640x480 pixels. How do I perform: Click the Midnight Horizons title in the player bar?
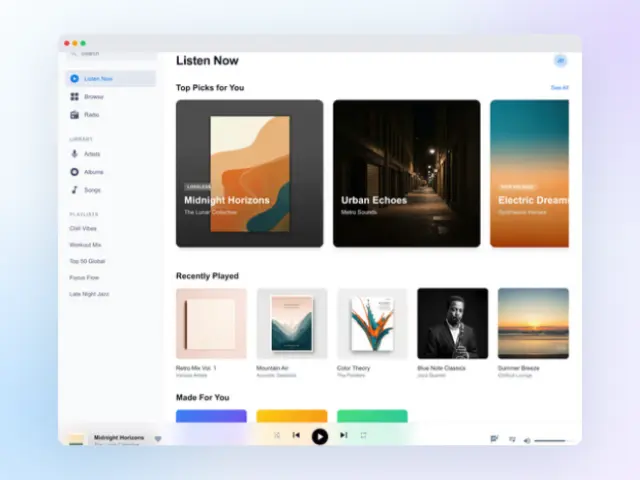point(119,438)
